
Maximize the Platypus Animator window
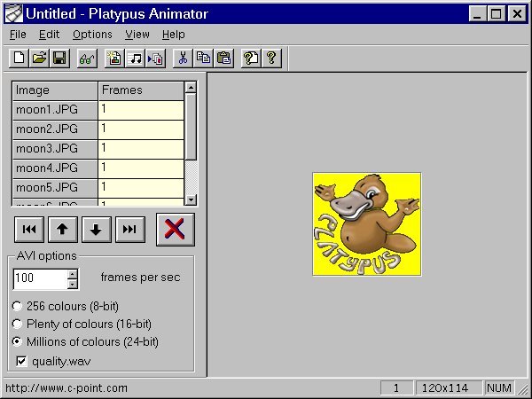click(x=496, y=14)
